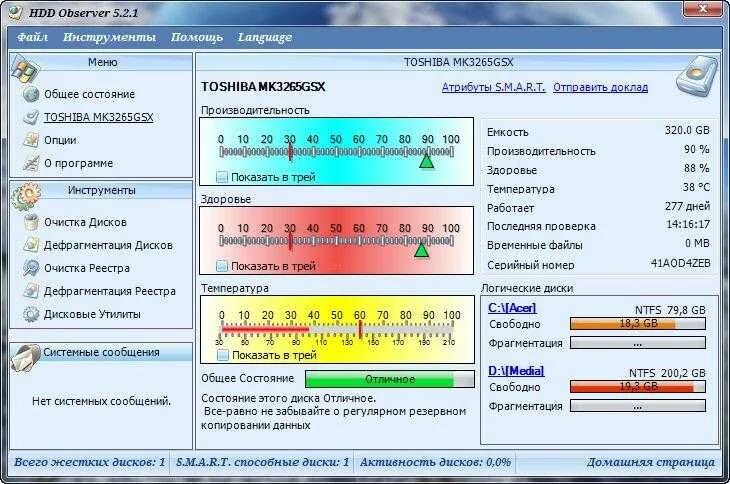Viewport: 730px width, 484px height.
Task: Click S.M.A.R.T. способные диски: 1 status
Action: tap(263, 462)
